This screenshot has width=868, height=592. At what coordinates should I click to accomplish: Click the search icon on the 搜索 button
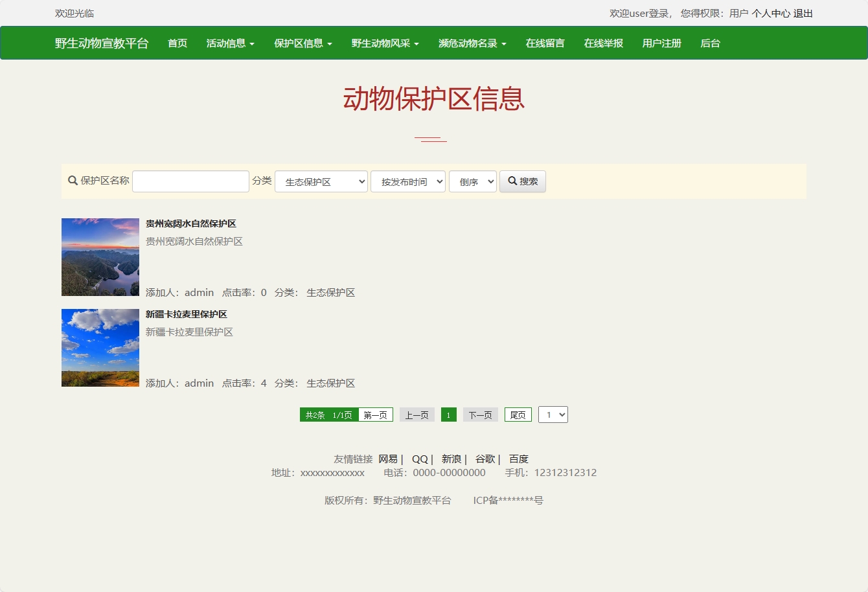(x=512, y=181)
